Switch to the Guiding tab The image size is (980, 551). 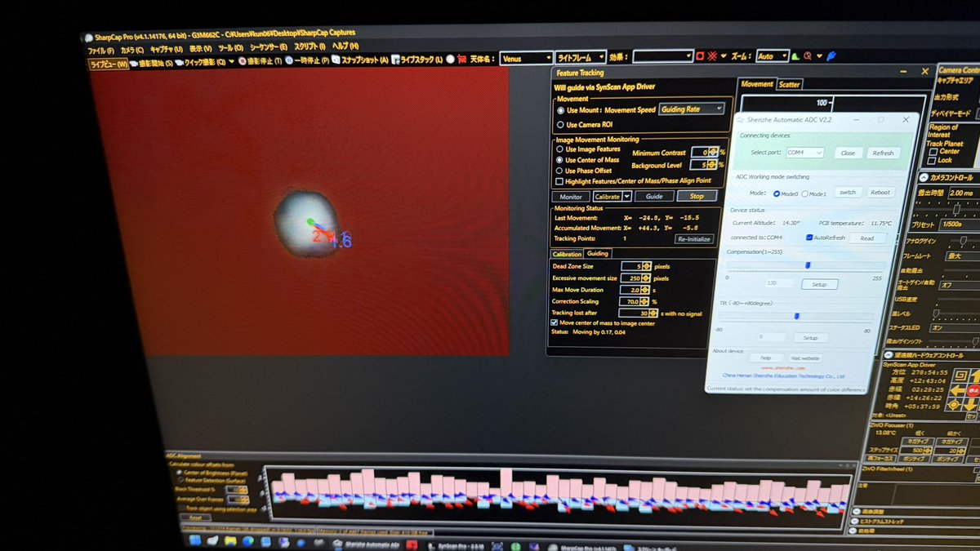[598, 254]
